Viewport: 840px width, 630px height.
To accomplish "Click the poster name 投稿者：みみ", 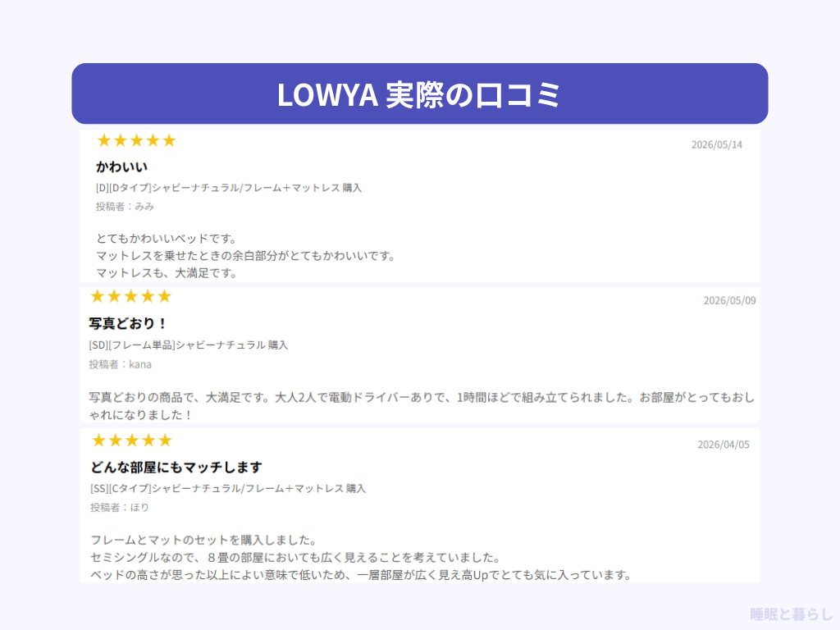I will click(x=125, y=207).
